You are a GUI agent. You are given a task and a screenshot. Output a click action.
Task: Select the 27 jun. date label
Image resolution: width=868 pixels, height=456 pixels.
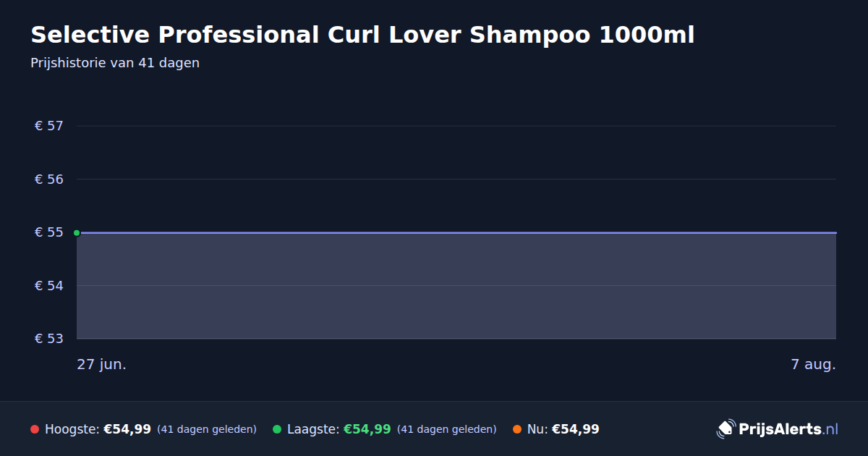[x=102, y=365]
